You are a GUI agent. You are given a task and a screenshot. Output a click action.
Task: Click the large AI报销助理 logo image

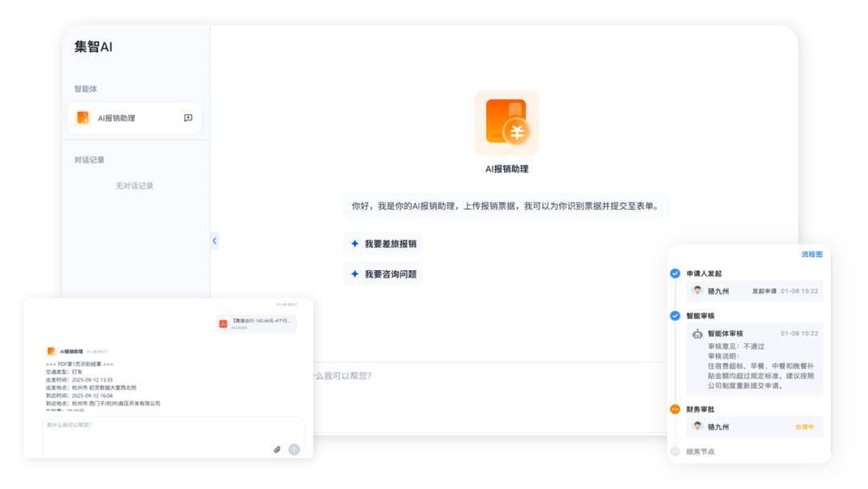[506, 122]
